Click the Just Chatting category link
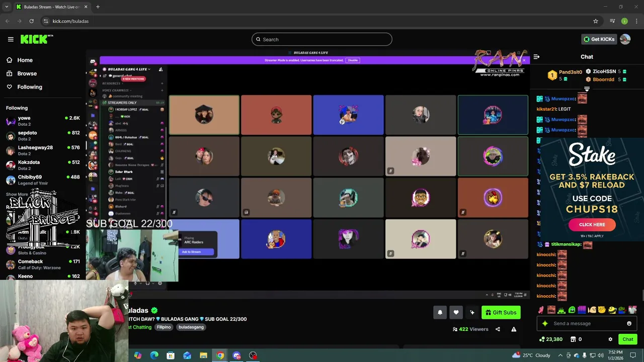 point(140,327)
